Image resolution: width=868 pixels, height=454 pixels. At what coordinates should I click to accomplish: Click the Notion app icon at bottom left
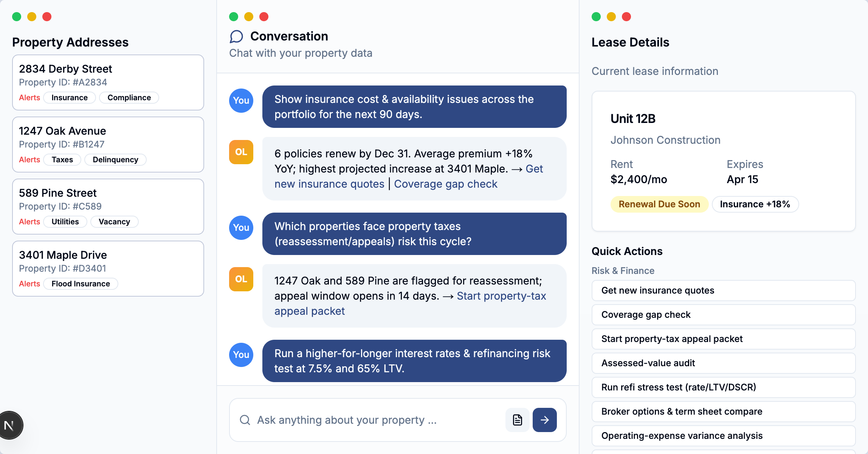click(9, 424)
